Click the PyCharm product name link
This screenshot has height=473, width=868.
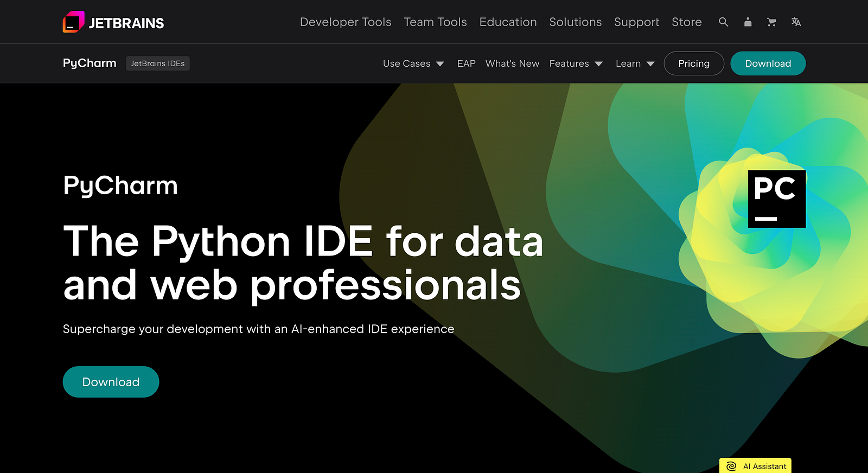tap(90, 63)
